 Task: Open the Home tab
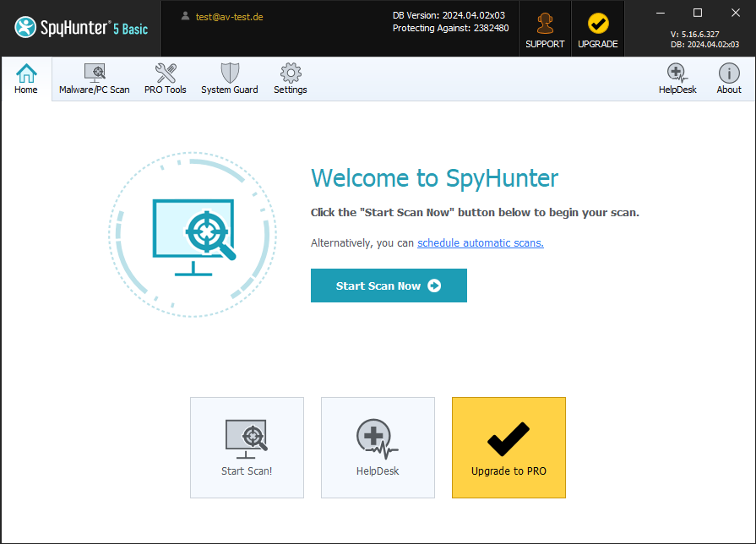[x=26, y=79]
